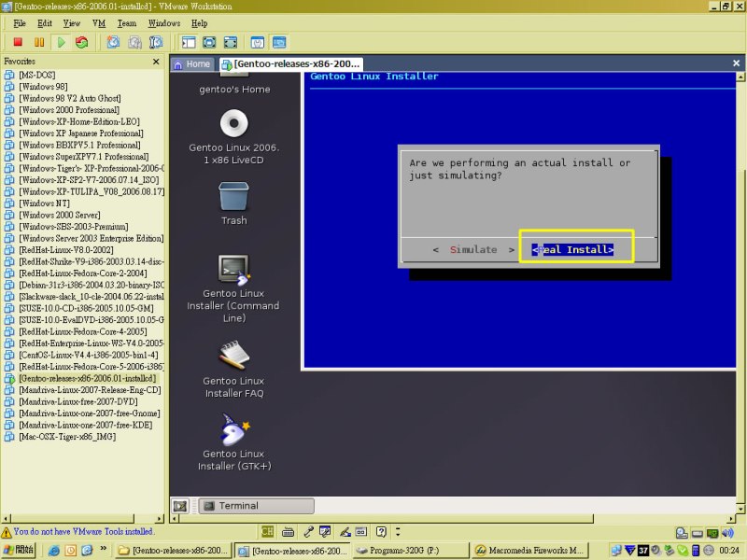
Task: Open the VM menu
Action: pos(99,23)
